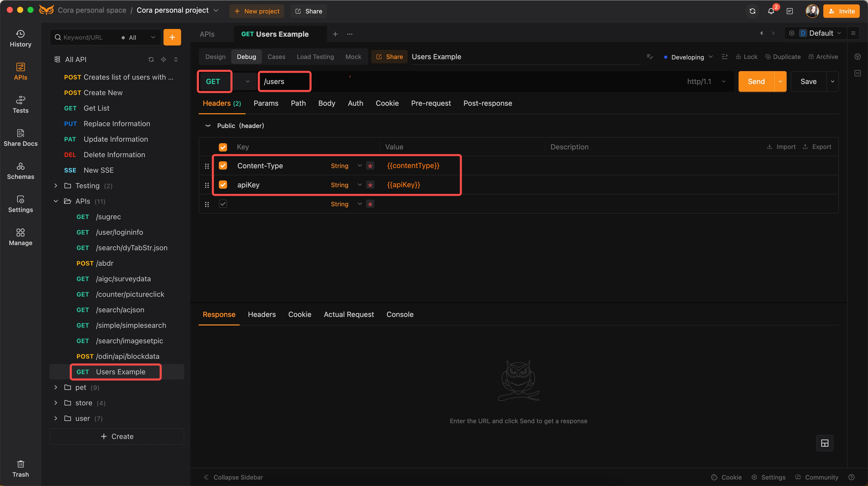This screenshot has height=486, width=868.
Task: Select the GET method dropdown
Action: [246, 81]
